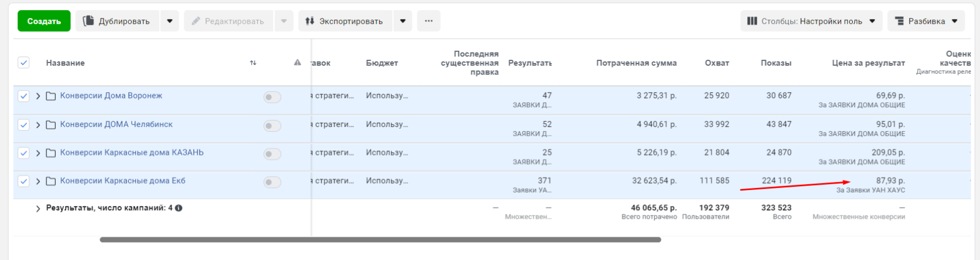Click the three-dots more options button
The height and width of the screenshot is (260, 980).
point(428,21)
